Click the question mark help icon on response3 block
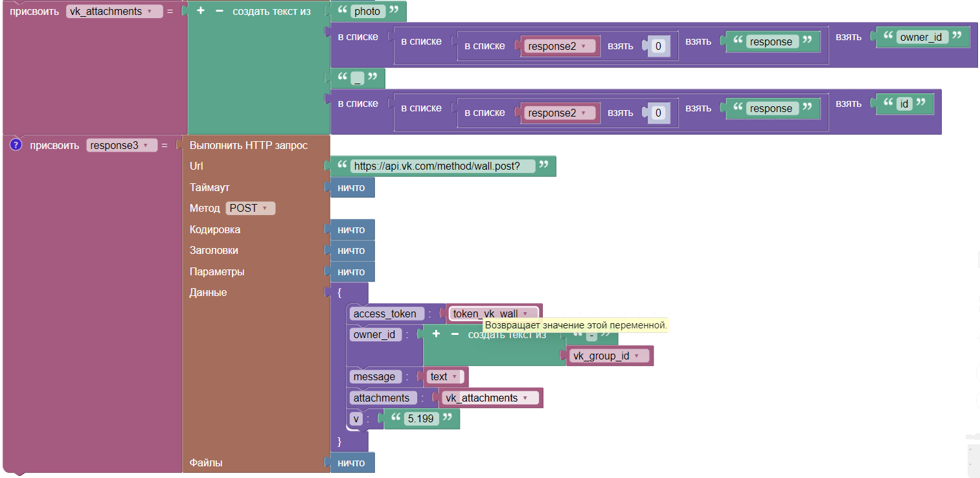 (x=16, y=145)
